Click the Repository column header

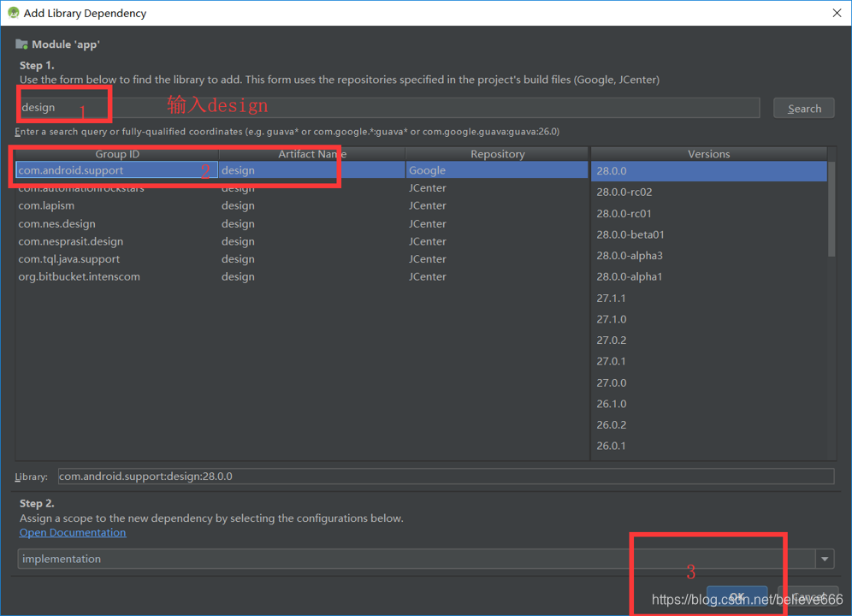tap(497, 154)
